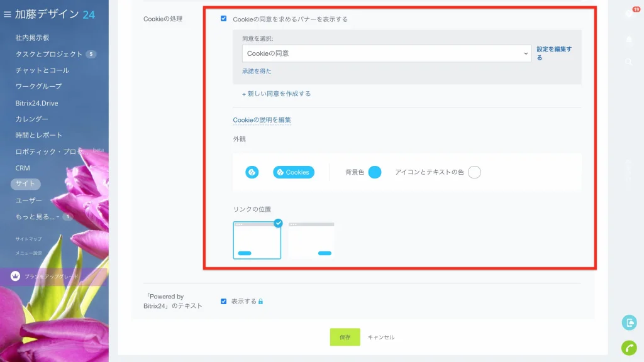Open CRM in the left menu
Screen dimensions: 644x362
[23, 168]
